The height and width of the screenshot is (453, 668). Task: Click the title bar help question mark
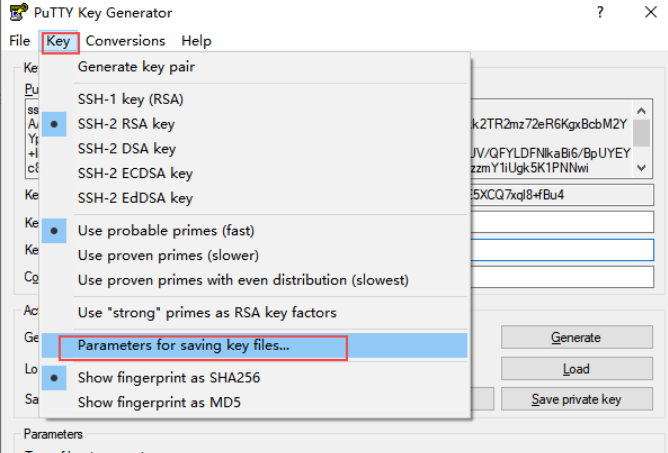[600, 13]
